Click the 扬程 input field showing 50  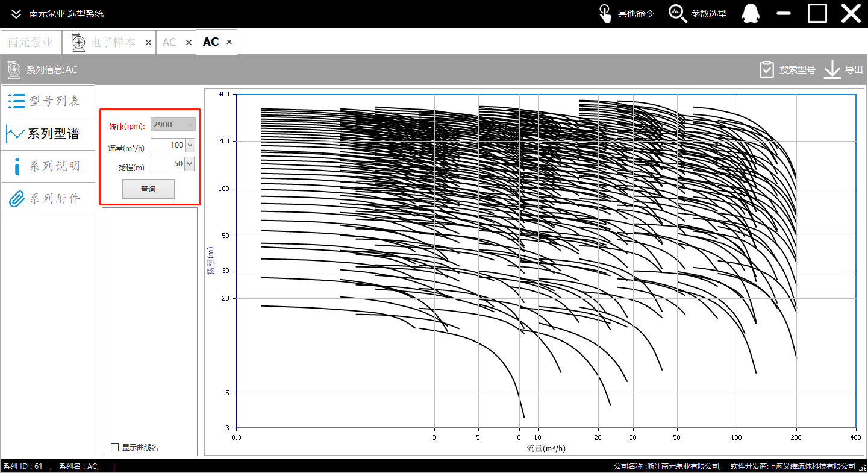tap(168, 164)
